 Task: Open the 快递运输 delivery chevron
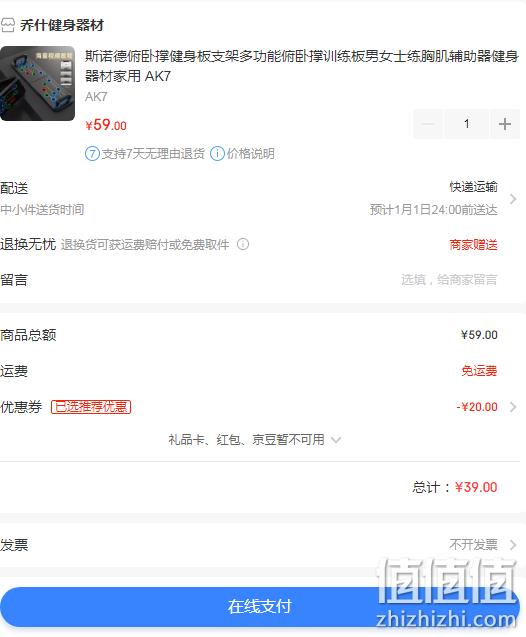click(x=513, y=199)
